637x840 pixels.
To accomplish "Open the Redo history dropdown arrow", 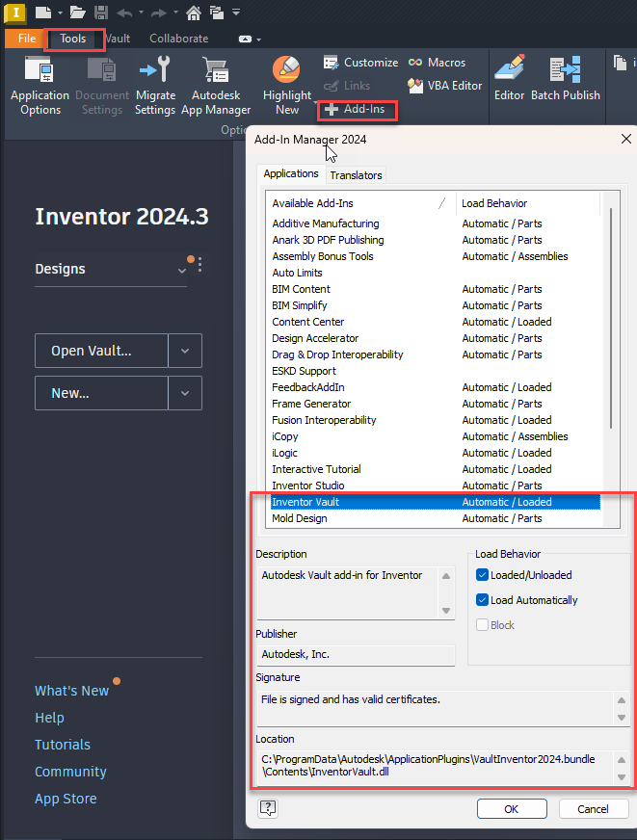I will coord(175,13).
